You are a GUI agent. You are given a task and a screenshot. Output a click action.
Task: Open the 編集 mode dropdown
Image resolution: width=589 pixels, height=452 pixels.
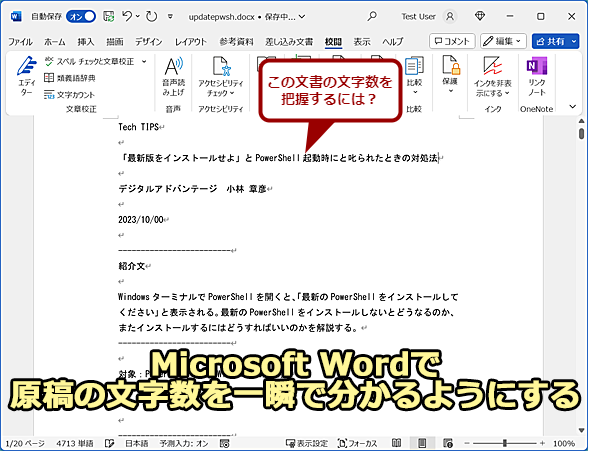[503, 41]
